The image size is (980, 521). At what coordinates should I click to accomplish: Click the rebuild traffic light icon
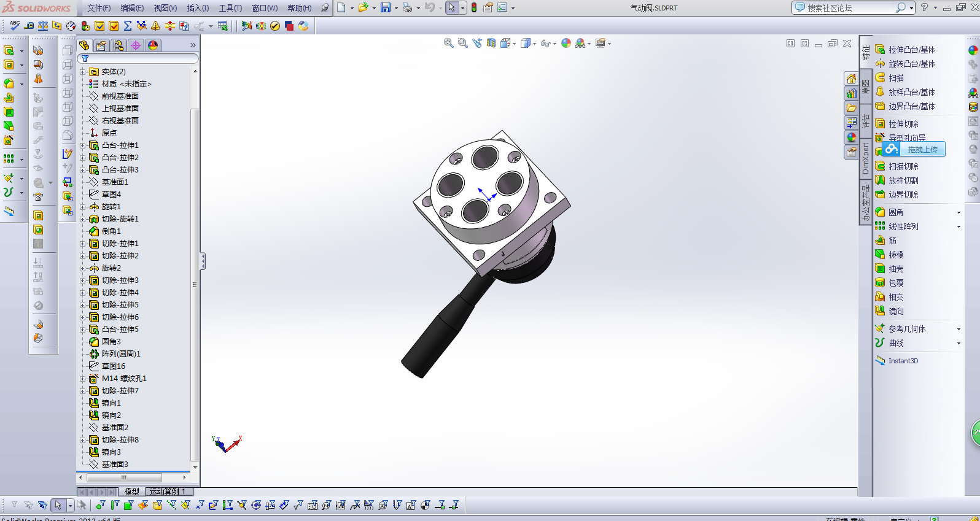click(x=474, y=8)
